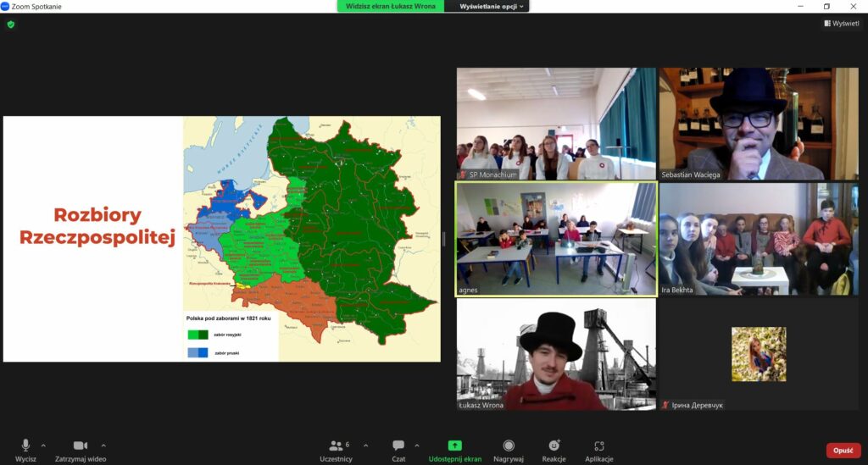Click Ірина Деревчук profile picture tile
The width and height of the screenshot is (868, 465).
(759, 354)
